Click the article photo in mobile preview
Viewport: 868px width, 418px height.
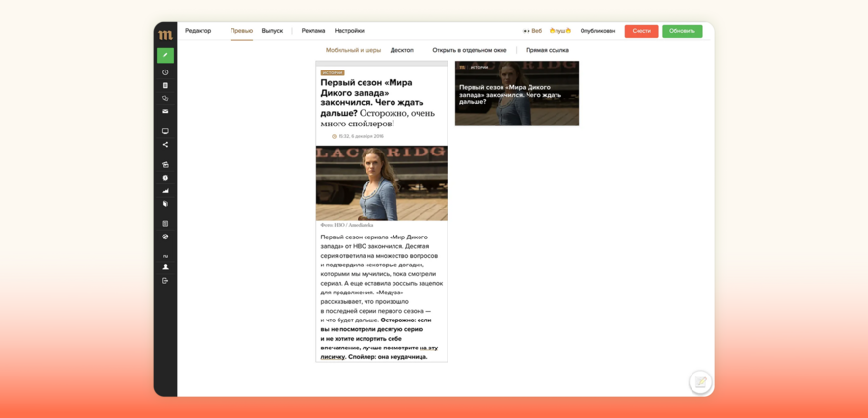pos(381,183)
